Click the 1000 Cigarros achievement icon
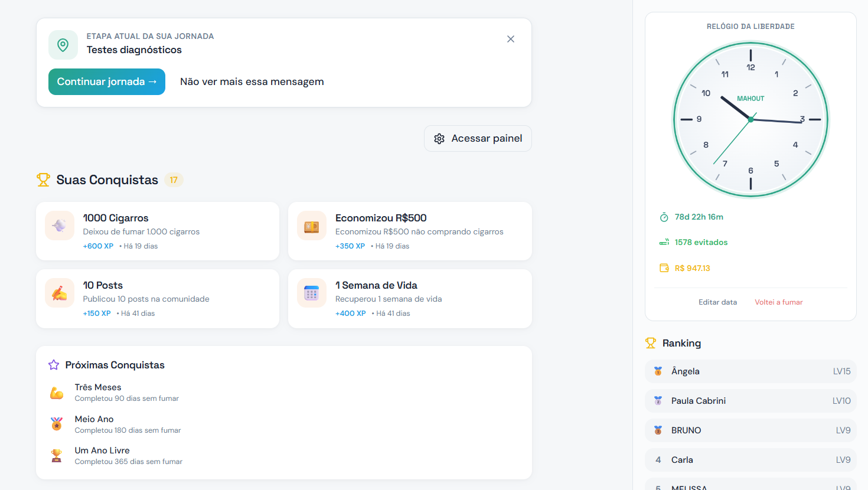Image resolution: width=868 pixels, height=490 pixels. [x=60, y=226]
